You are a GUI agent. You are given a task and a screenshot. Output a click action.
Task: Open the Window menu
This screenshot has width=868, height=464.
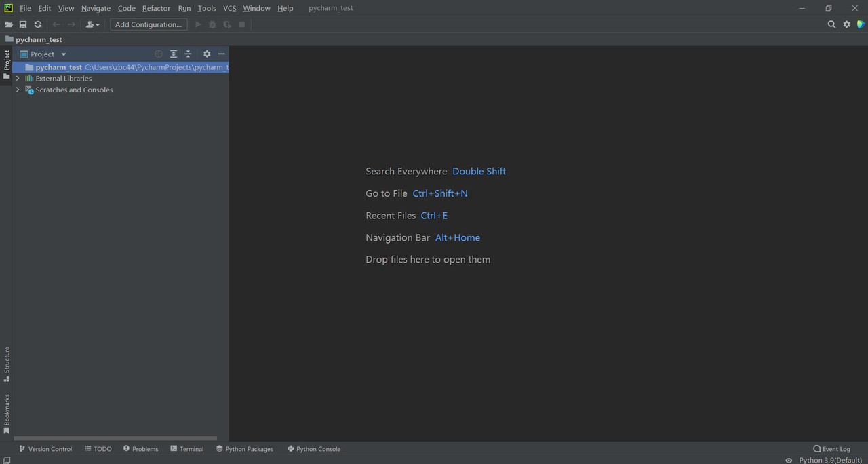[256, 8]
